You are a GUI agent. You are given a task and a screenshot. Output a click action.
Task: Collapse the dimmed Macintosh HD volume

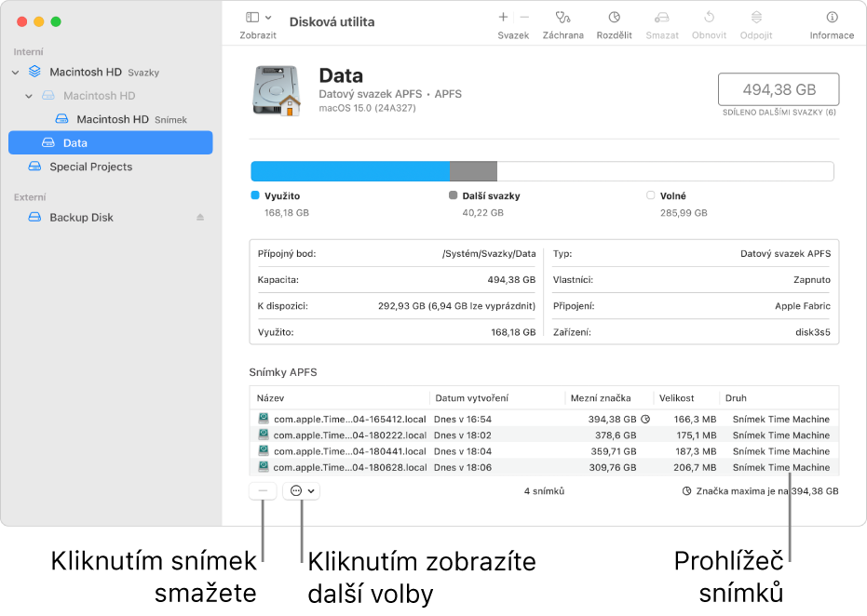pyautogui.click(x=29, y=96)
